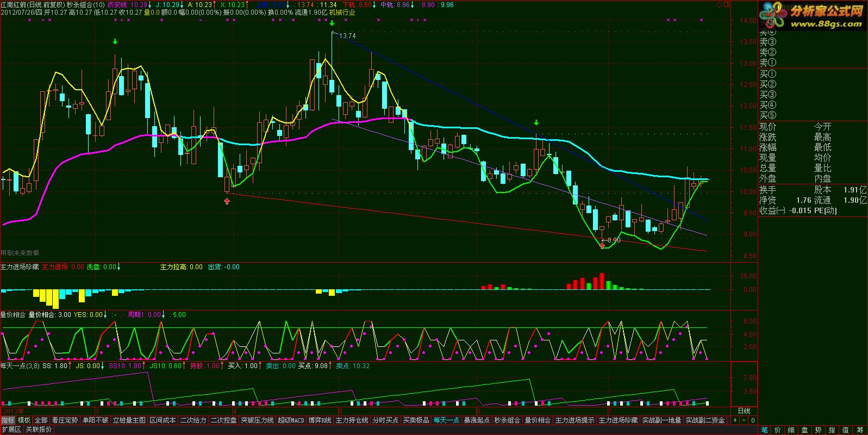The image size is (868, 435).
Task: Open the 扩展区 tab
Action: click(11, 430)
